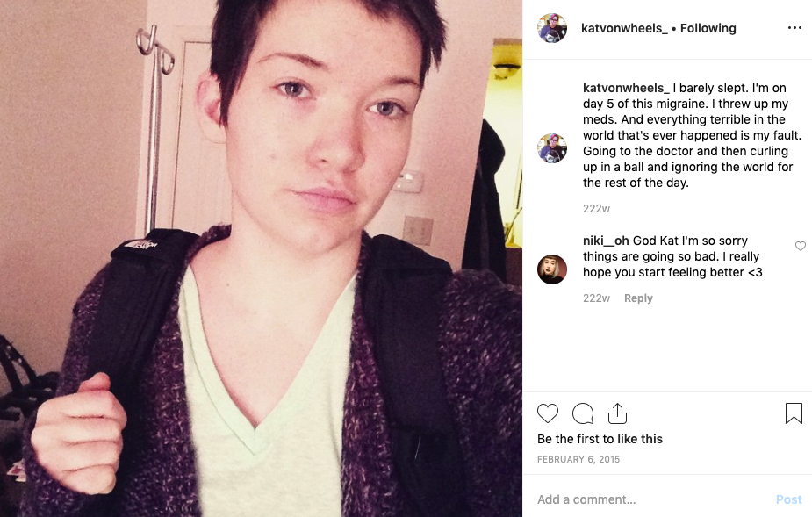This screenshot has width=812, height=517.
Task: Reply to niki__oh's comment
Action: (638, 298)
